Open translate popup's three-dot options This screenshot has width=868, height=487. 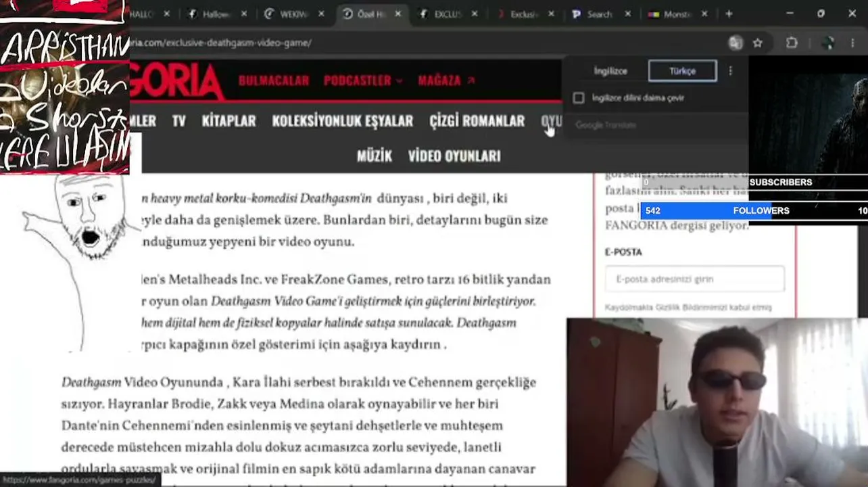[730, 71]
